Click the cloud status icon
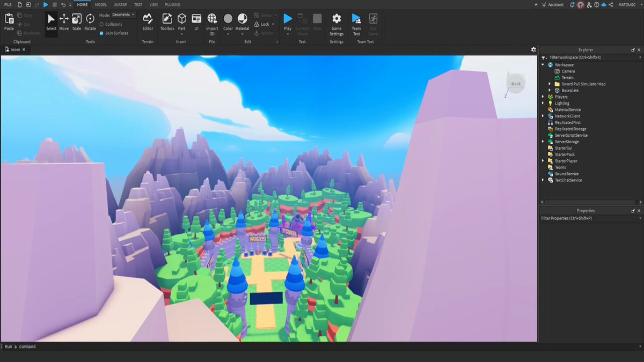Screen dimensions: 644x362 [x=604, y=4]
